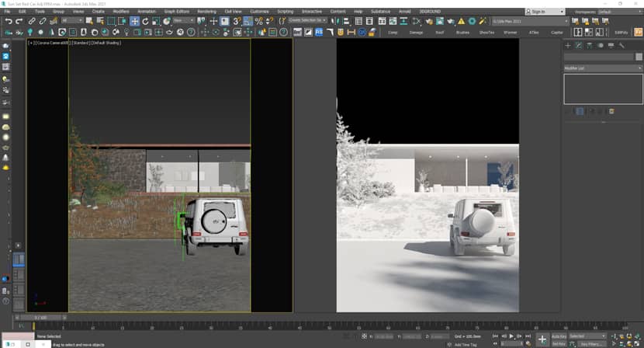Click the Redo arrow icon
The width and height of the screenshot is (644, 348).
(19, 21)
